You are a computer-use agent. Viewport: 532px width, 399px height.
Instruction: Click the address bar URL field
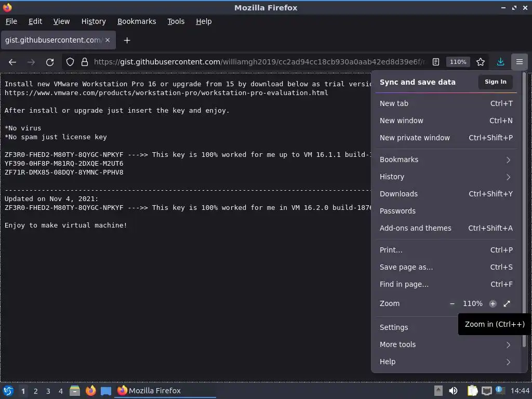click(259, 62)
